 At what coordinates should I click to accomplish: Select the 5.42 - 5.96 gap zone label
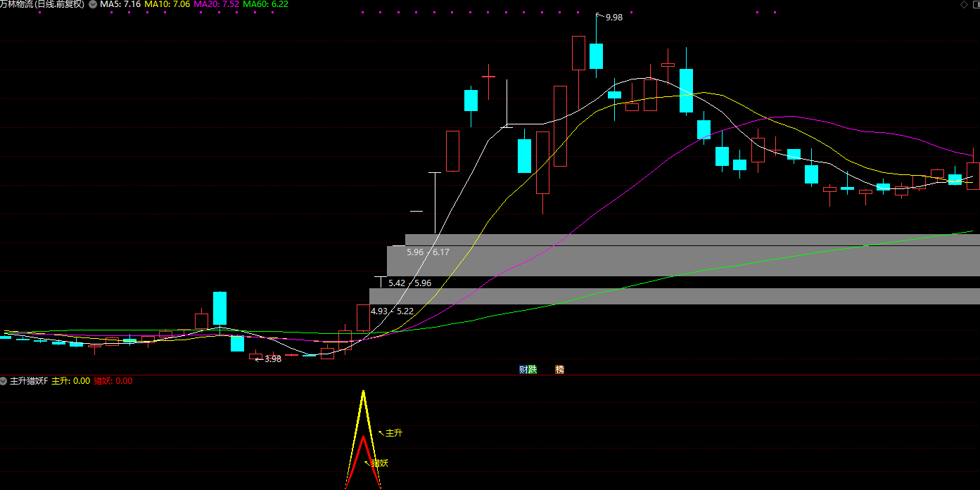pos(409,283)
